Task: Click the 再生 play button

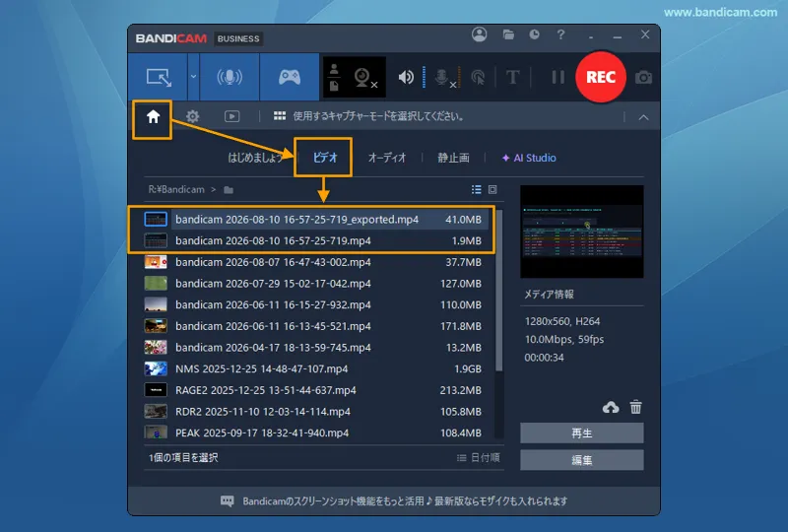Action: (x=581, y=432)
